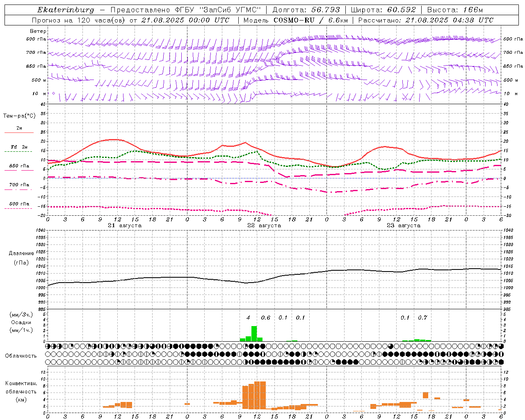The height and width of the screenshot is (420, 525).
Task: Click the Осадки panel label
Action: pos(21,322)
